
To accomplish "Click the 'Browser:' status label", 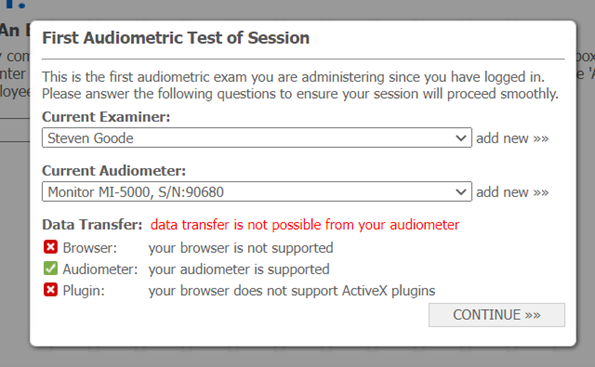I will coord(90,248).
